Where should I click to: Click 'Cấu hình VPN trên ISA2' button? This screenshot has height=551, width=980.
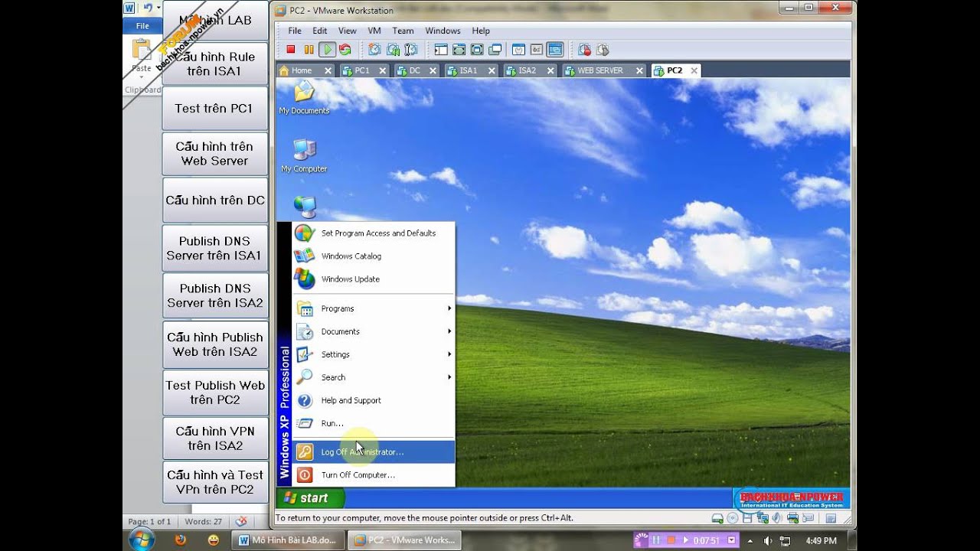[215, 439]
